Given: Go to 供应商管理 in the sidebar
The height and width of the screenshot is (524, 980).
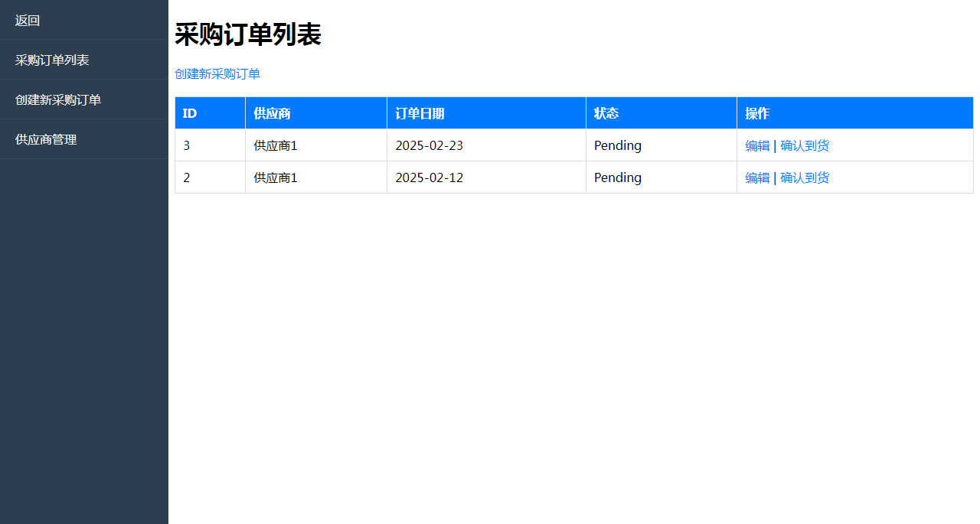Looking at the screenshot, I should click(46, 140).
